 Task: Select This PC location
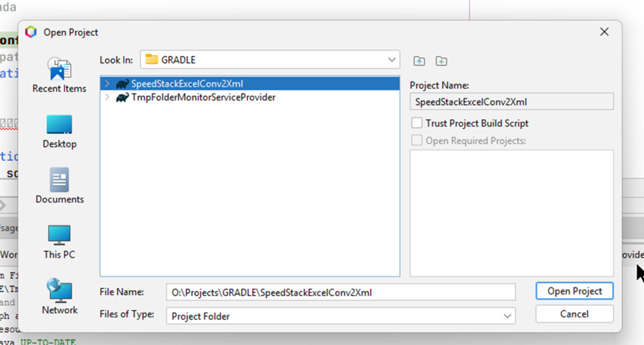pos(59,242)
